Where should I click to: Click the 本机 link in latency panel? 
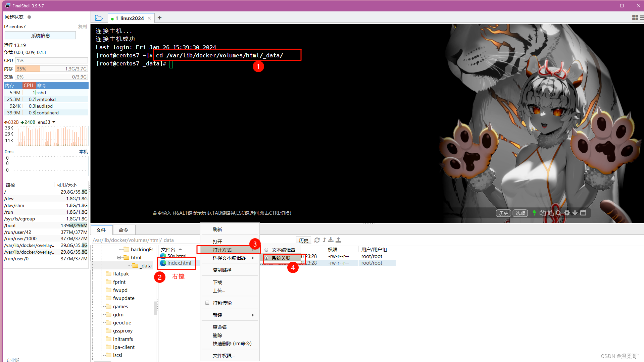click(x=83, y=152)
